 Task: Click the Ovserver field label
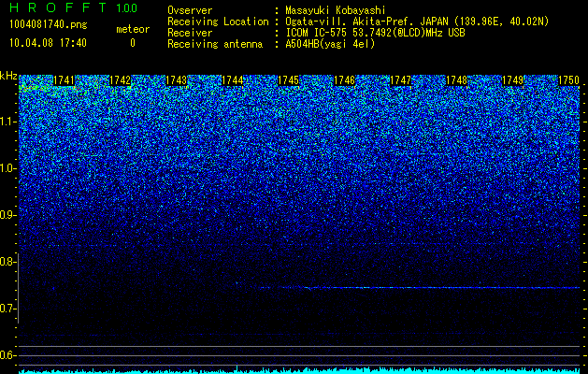click(x=190, y=10)
